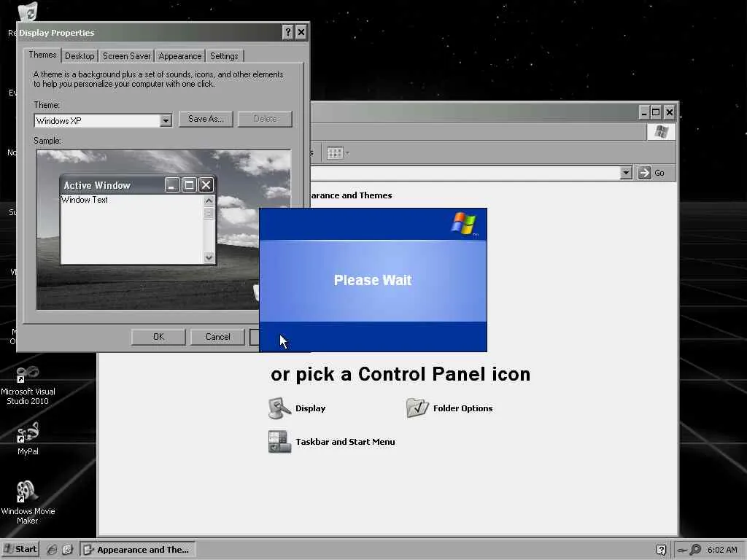Click maximize in the sample Active Window

189,184
